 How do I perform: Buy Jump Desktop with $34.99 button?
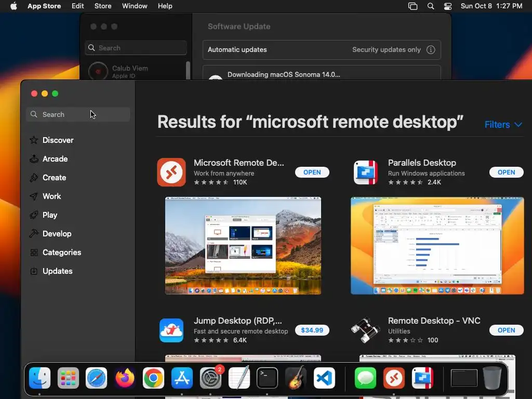(312, 330)
